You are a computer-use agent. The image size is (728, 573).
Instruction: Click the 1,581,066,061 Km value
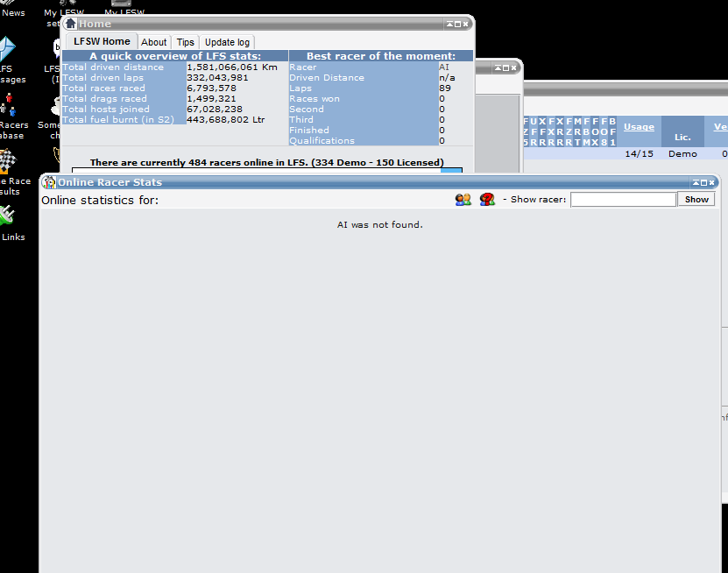click(231, 67)
